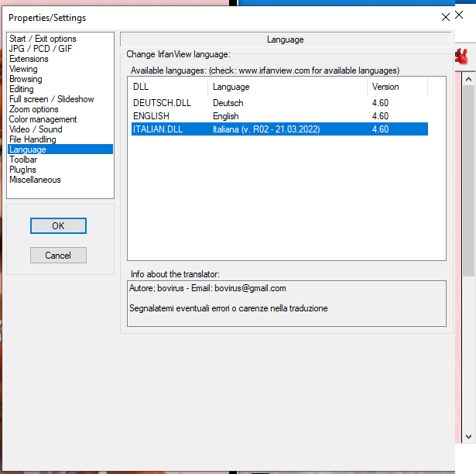Open Video / Sound settings
This screenshot has width=476, height=474.
click(x=36, y=129)
